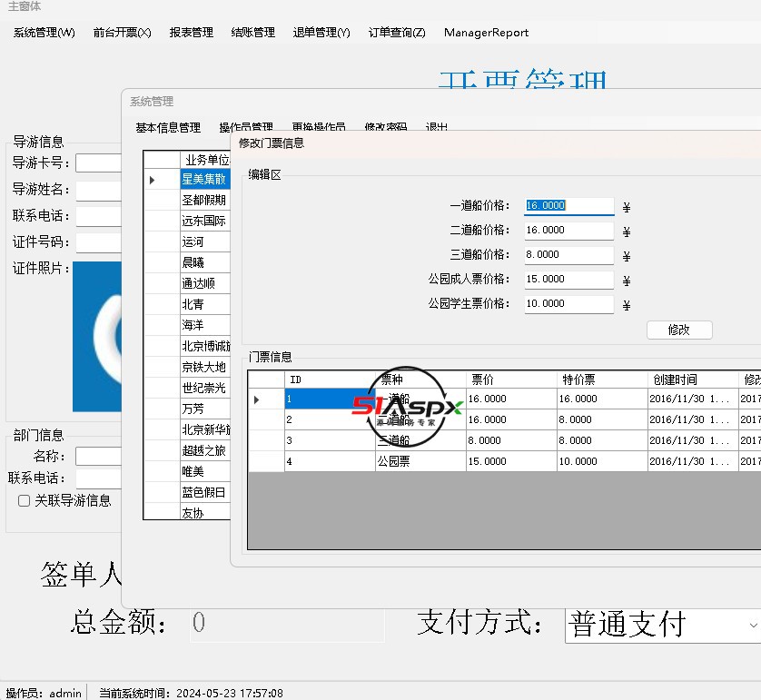Focus the 三道船价格 input field
The height and width of the screenshot is (700, 761).
(x=568, y=255)
